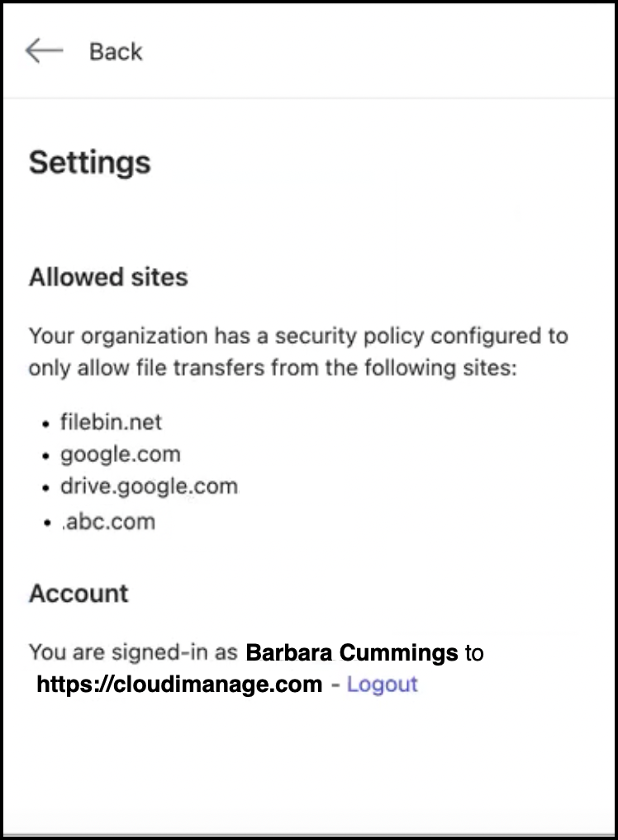Click the filebin.net allowed site entry
This screenshot has width=618, height=840.
point(111,422)
